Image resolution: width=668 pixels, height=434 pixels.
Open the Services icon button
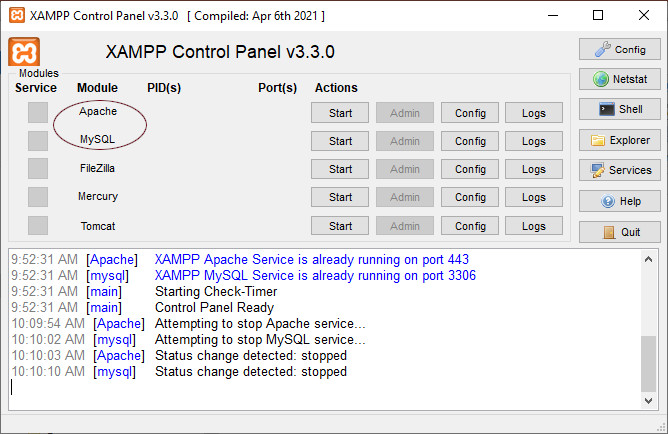click(x=619, y=170)
